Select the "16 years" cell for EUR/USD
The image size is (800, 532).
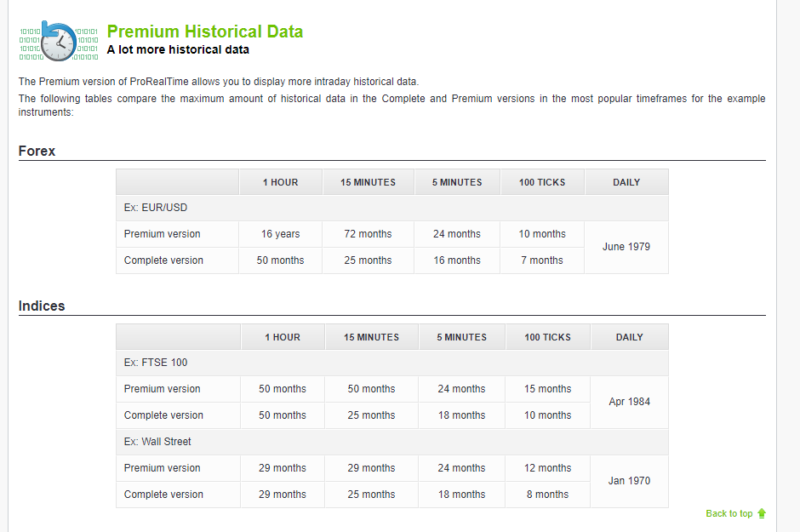pyautogui.click(x=280, y=234)
